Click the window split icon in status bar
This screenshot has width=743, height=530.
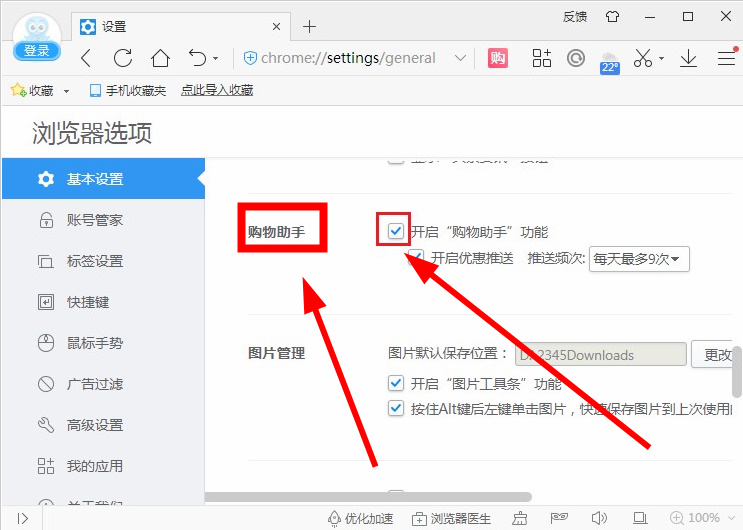pyautogui.click(x=640, y=518)
